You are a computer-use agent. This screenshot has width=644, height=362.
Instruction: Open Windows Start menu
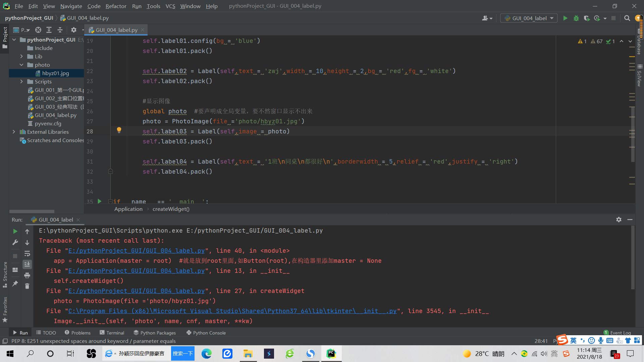point(10,354)
